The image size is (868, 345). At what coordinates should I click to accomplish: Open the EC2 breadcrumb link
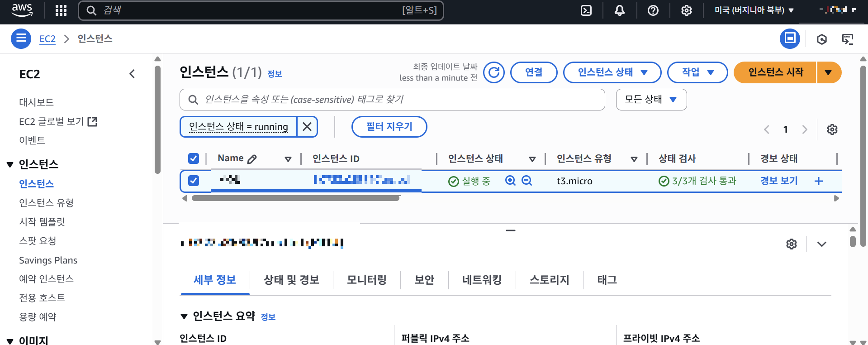(x=47, y=39)
